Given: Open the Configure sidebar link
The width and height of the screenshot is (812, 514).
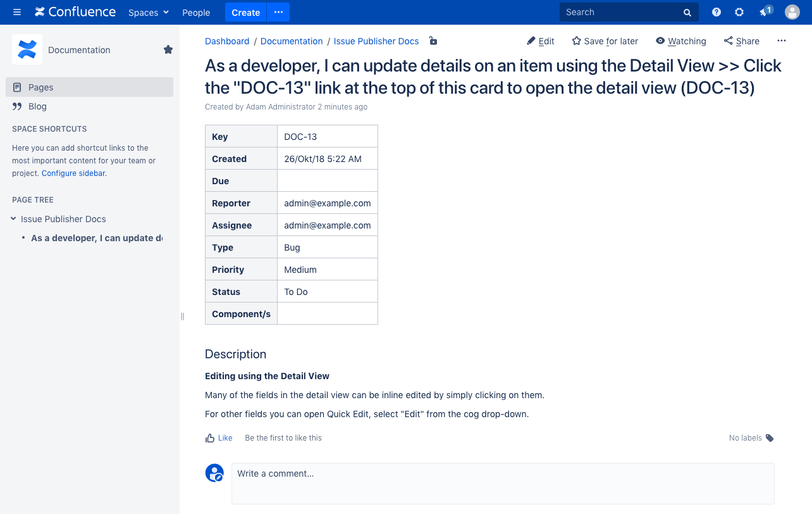Looking at the screenshot, I should coord(73,173).
